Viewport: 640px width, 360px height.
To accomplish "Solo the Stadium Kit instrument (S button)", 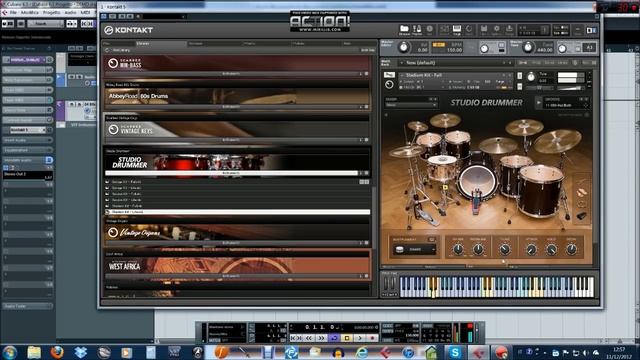I will point(519,76).
